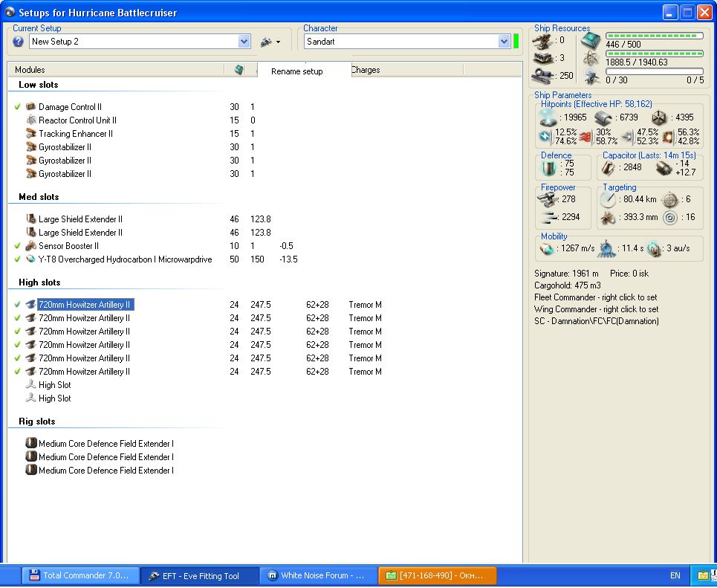Select the Y-T8 Overcharged Hydrocarbon I Microwarpdrive row

coord(126,259)
